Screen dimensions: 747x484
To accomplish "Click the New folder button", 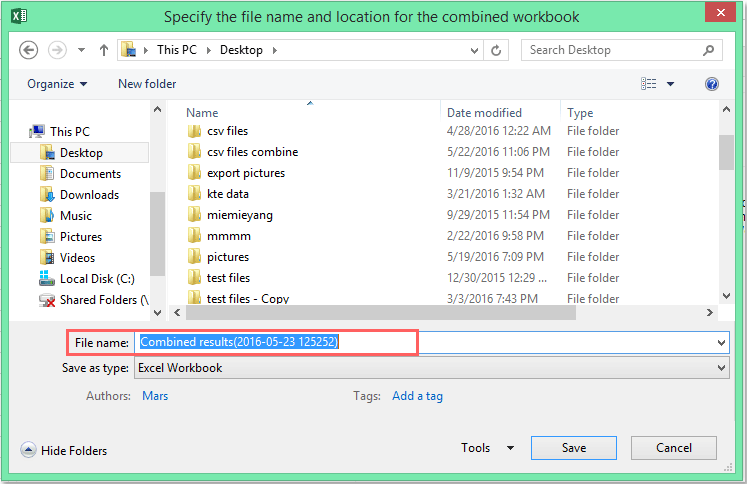I will click(147, 84).
